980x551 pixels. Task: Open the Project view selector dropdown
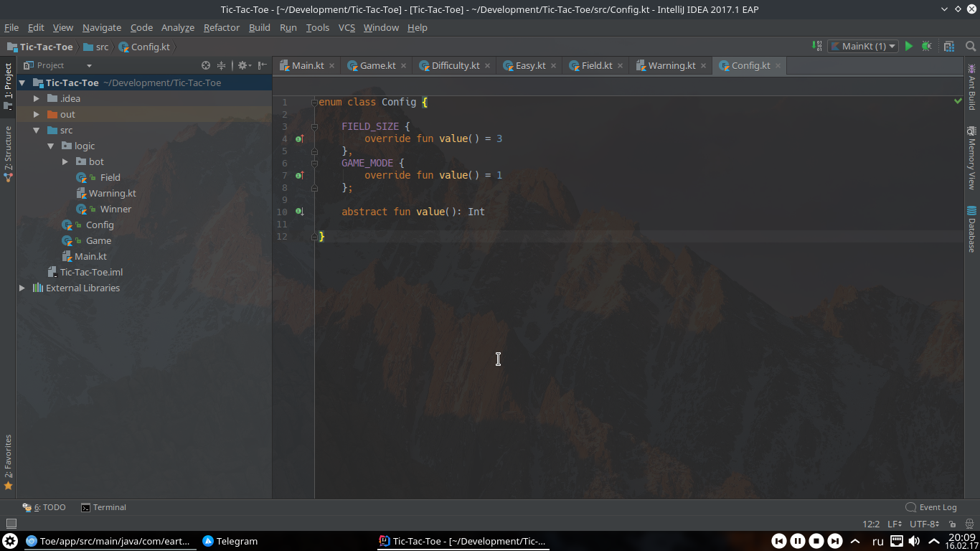pos(58,65)
